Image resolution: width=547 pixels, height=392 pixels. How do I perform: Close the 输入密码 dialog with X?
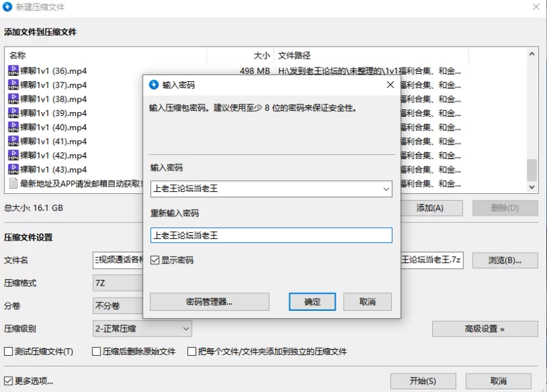click(390, 85)
